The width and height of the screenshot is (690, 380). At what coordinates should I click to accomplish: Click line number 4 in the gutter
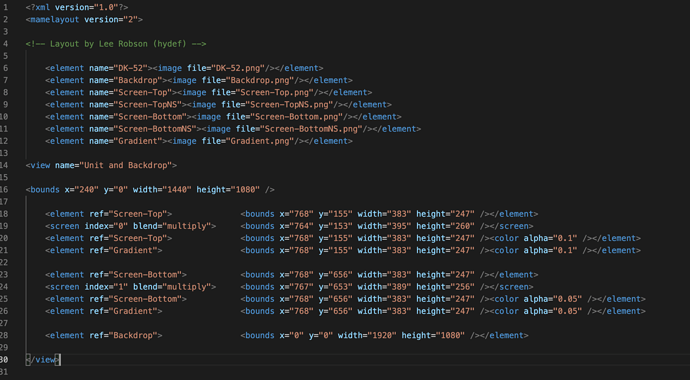click(5, 44)
